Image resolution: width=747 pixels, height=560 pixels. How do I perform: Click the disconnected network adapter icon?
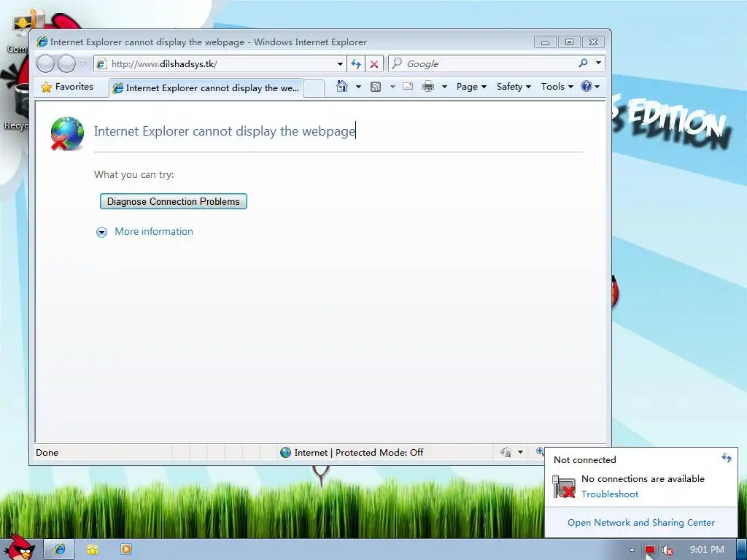point(564,486)
